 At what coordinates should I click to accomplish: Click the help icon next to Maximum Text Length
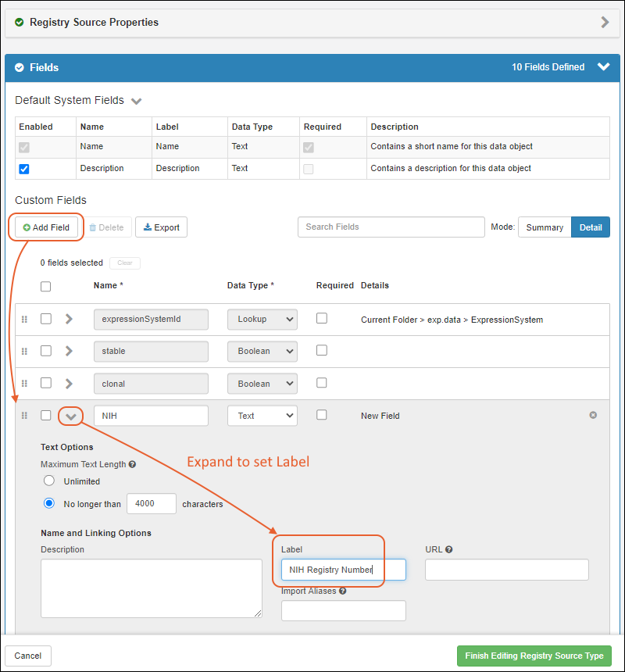(132, 464)
